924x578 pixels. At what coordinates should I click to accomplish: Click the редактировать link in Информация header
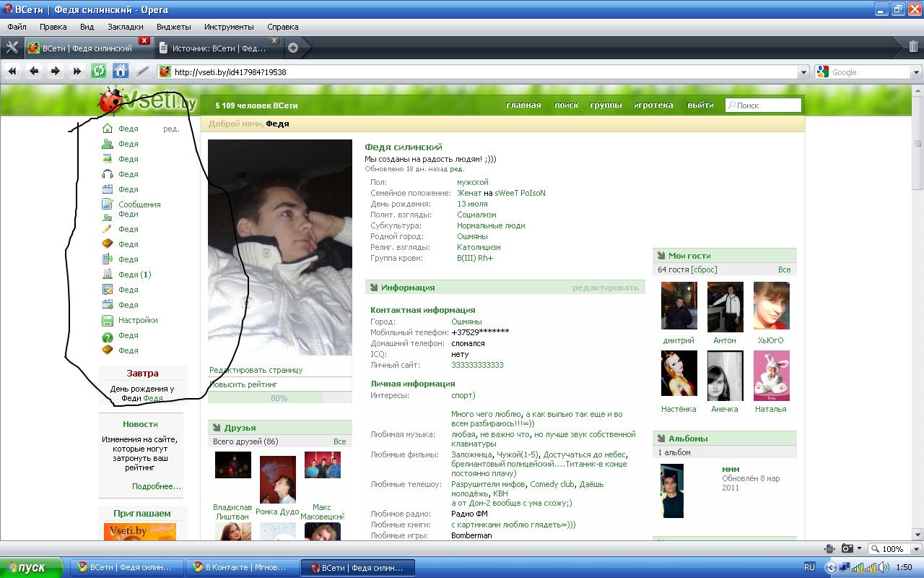[x=606, y=288]
